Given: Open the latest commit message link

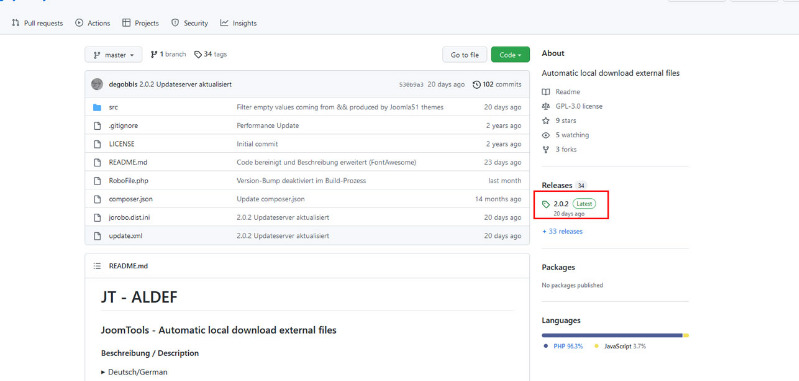Looking at the screenshot, I should coord(185,85).
